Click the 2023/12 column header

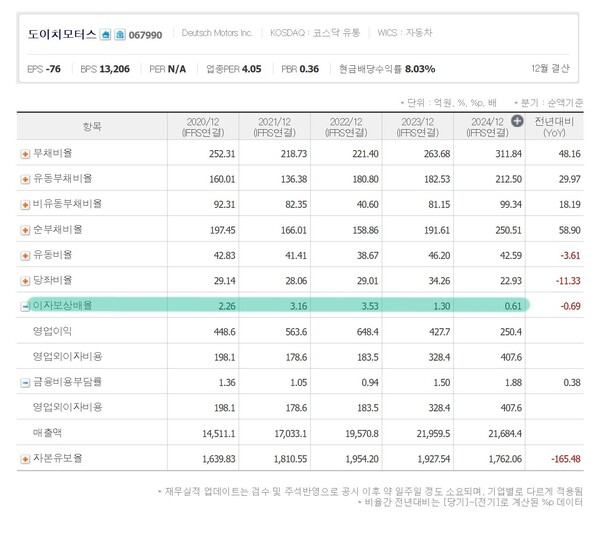[x=417, y=127]
